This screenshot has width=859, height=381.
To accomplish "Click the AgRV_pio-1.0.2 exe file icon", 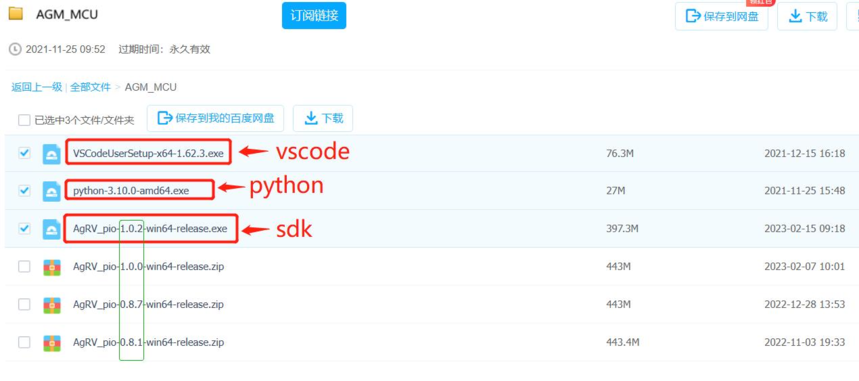I will tap(51, 229).
